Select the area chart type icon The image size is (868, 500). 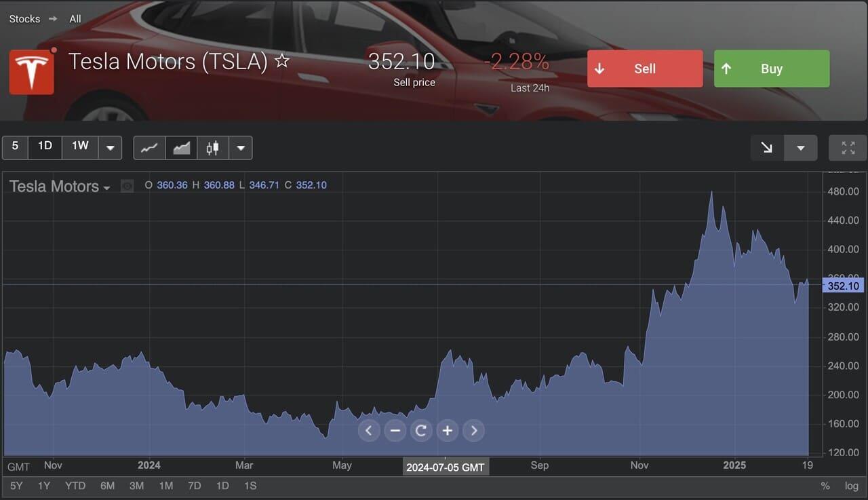point(181,147)
